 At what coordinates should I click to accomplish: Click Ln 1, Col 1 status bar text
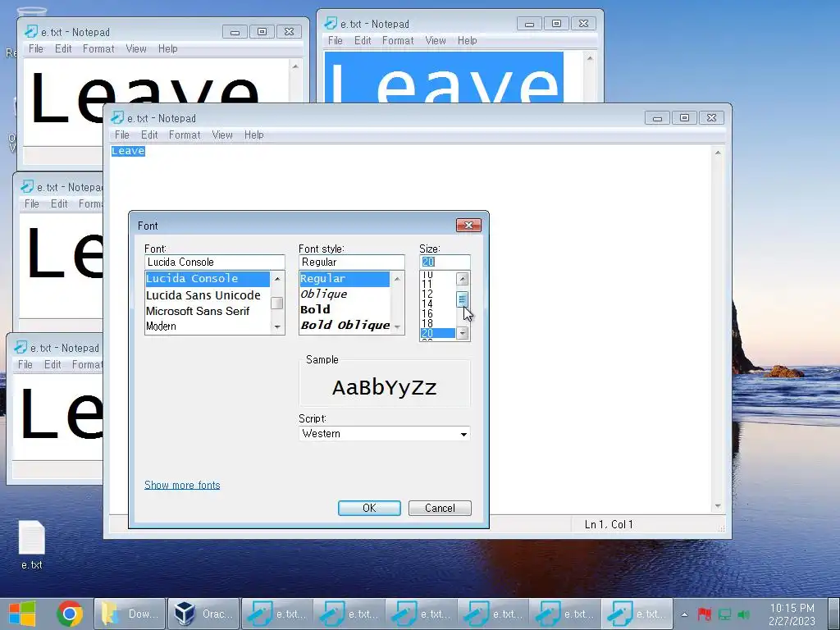[x=609, y=524]
